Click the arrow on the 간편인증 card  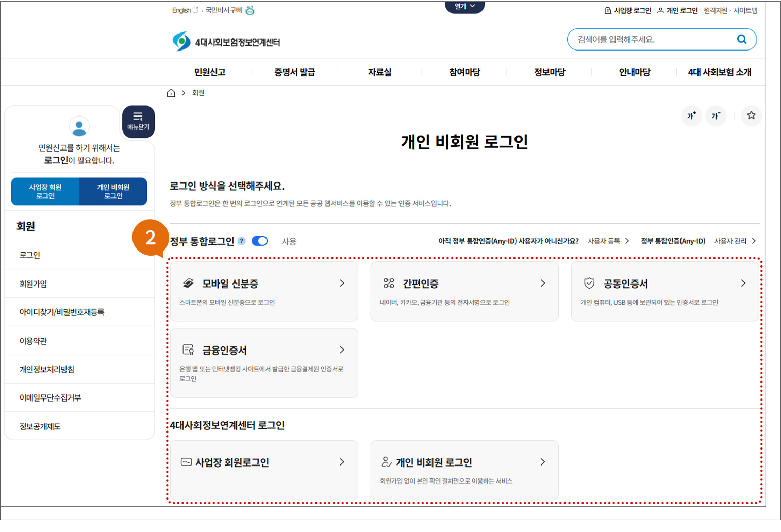tap(543, 283)
